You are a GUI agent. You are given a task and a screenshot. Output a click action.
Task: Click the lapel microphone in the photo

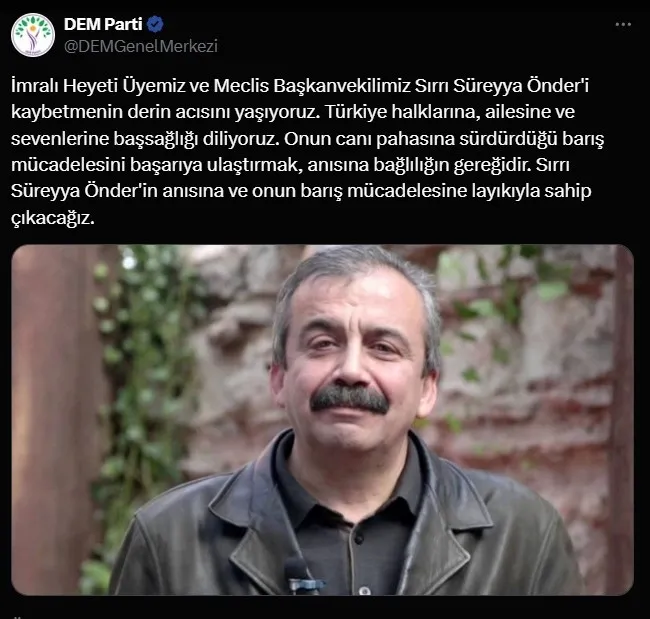pyautogui.click(x=302, y=577)
